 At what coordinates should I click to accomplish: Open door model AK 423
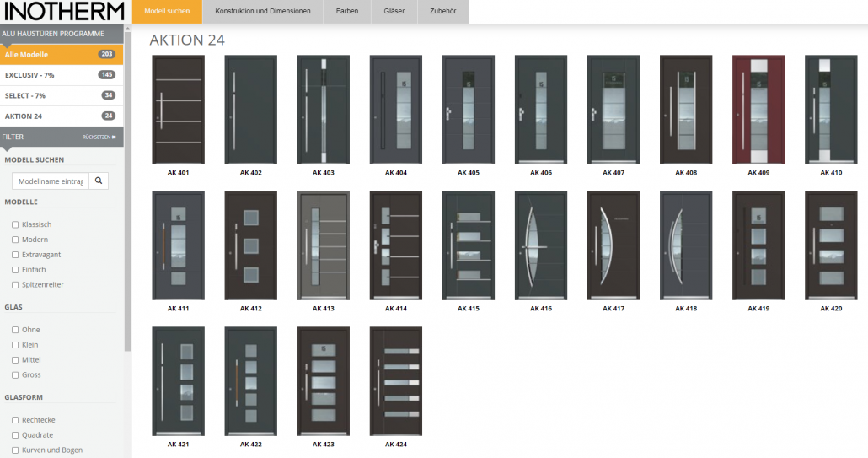324,381
